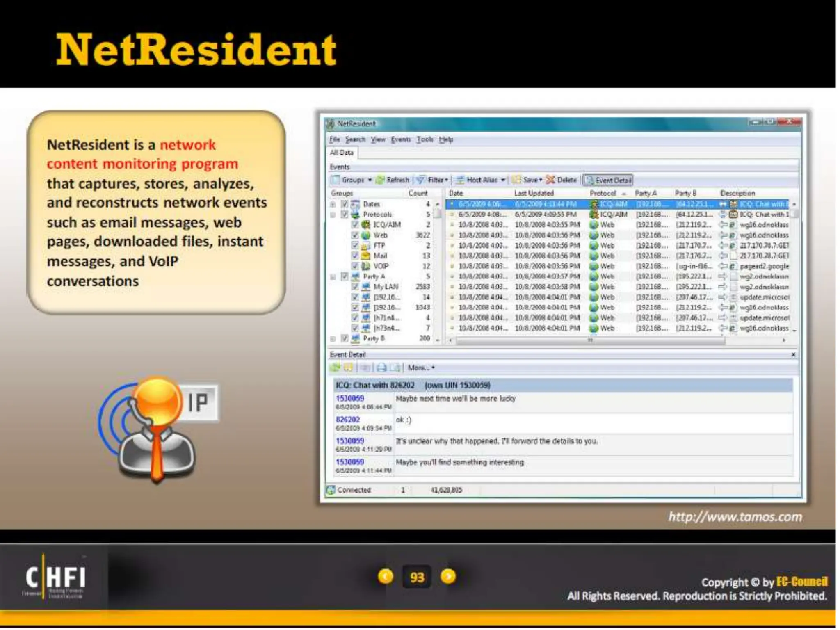Collapse the Protocols tree node
Viewport: 840px width, 630px height.
(333, 214)
